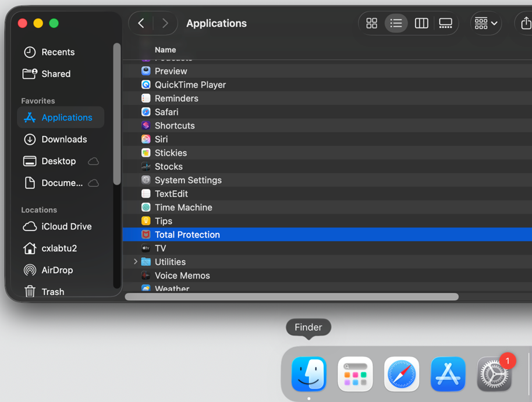This screenshot has height=402, width=532.
Task: Select Stocks in the list
Action: pos(327,166)
